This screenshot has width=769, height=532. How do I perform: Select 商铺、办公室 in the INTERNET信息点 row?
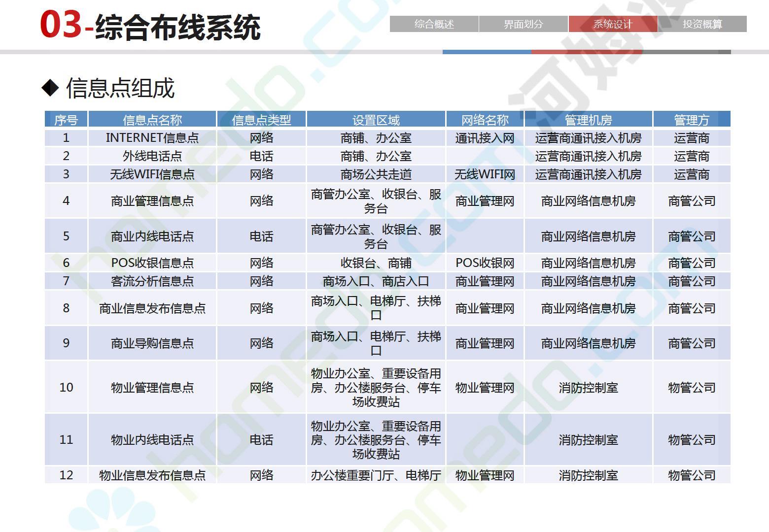click(x=376, y=138)
